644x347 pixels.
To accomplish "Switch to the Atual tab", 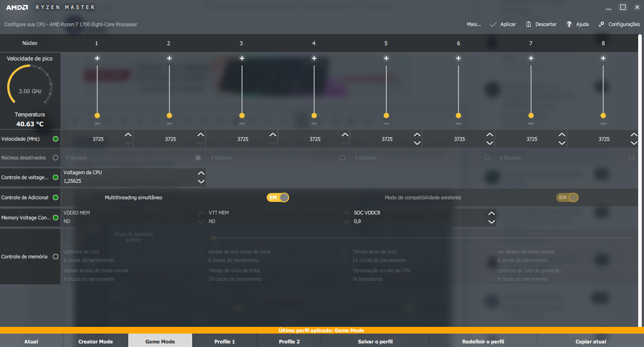I will pyautogui.click(x=31, y=341).
